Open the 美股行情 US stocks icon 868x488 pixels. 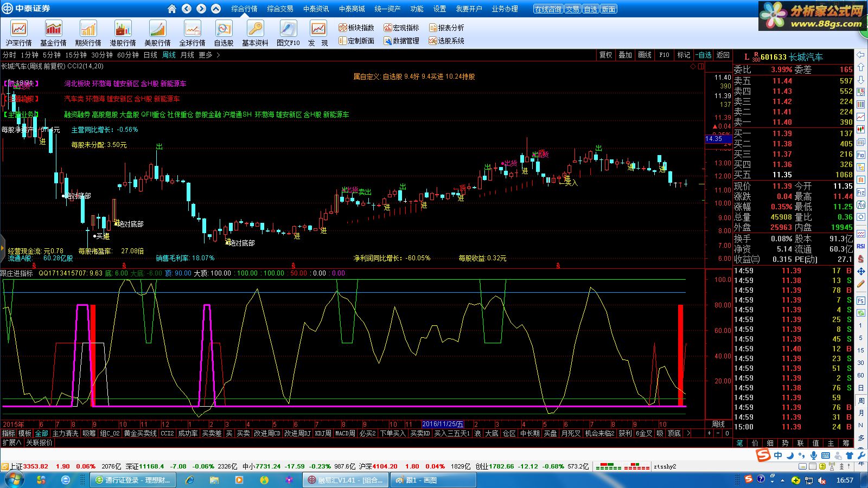coord(157,34)
